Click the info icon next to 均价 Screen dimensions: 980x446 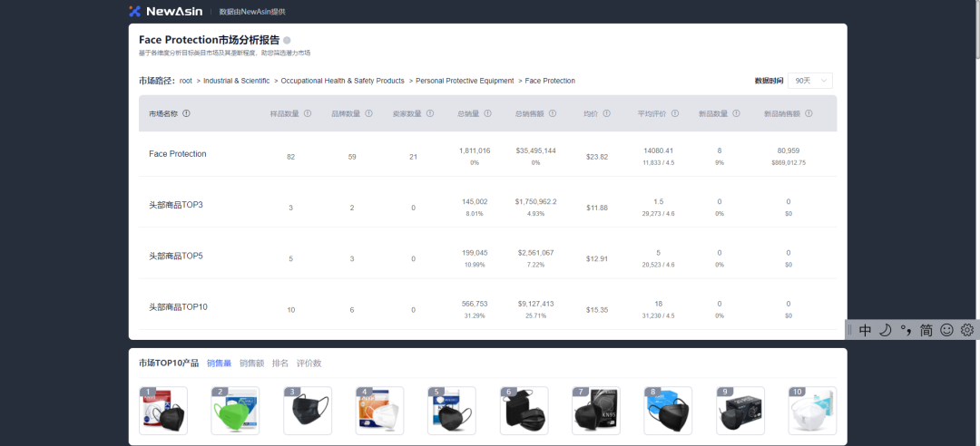point(606,113)
